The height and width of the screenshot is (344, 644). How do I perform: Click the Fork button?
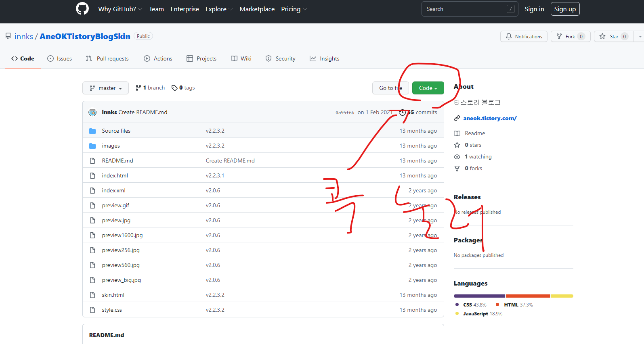point(571,36)
